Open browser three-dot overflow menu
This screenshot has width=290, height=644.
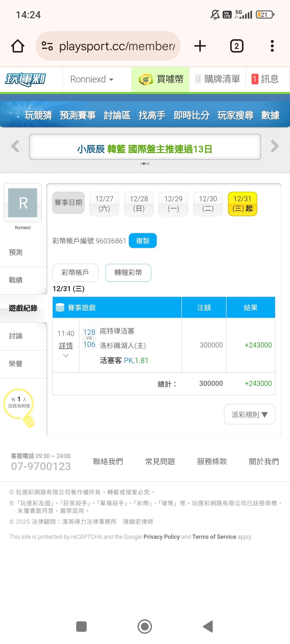(272, 46)
